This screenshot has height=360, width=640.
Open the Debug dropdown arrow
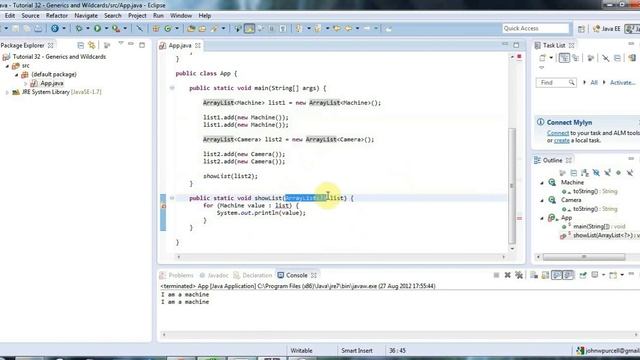coord(88,28)
